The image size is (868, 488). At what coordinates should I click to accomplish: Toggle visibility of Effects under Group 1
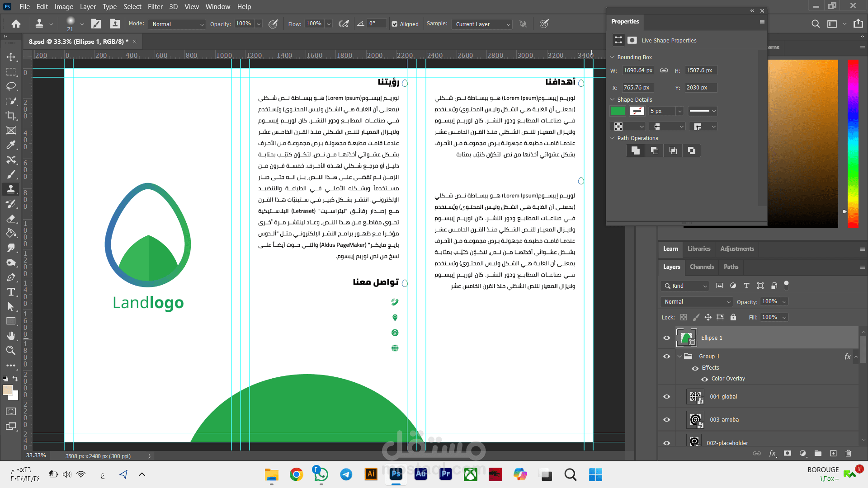click(695, 368)
